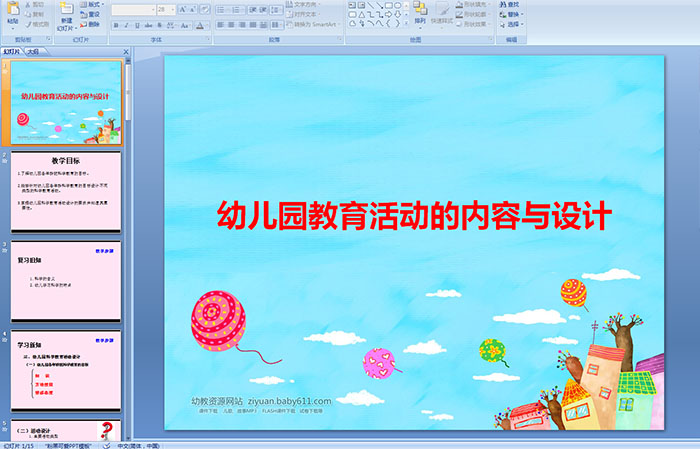The image size is (700, 449).
Task: Click the spell-check icon in status bar
Action: [106, 445]
